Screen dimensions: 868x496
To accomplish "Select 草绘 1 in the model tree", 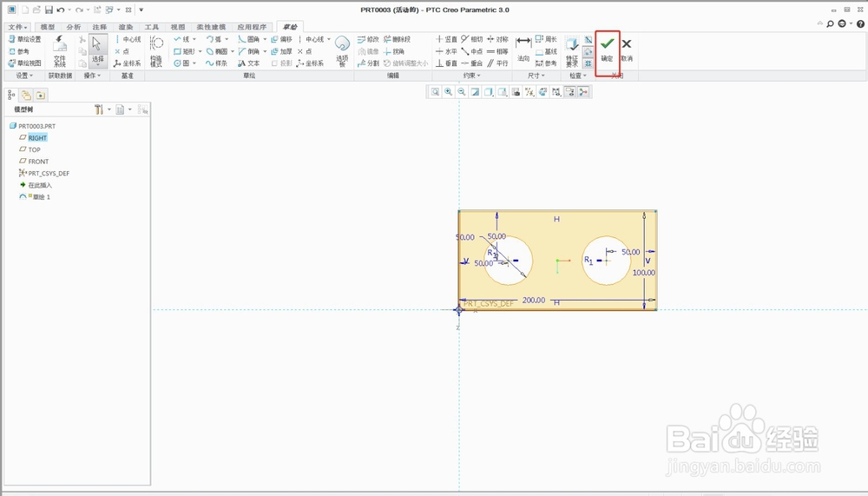I will click(42, 197).
